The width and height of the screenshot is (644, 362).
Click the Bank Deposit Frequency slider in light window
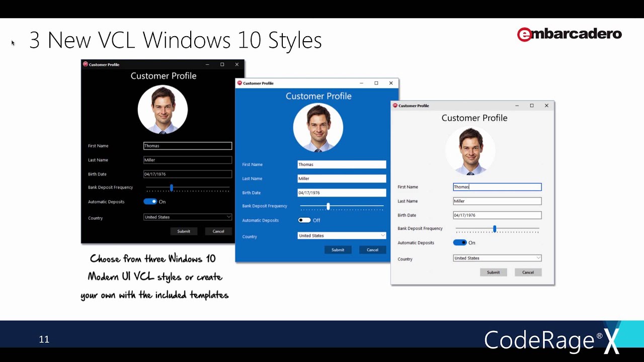click(x=498, y=229)
